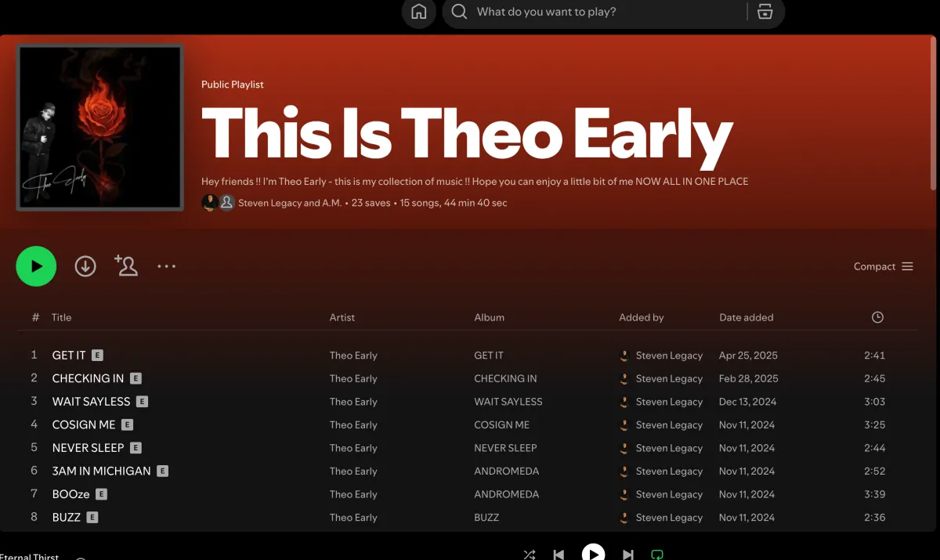
Task: Click the 2:36 duration of BUZZ
Action: point(874,517)
